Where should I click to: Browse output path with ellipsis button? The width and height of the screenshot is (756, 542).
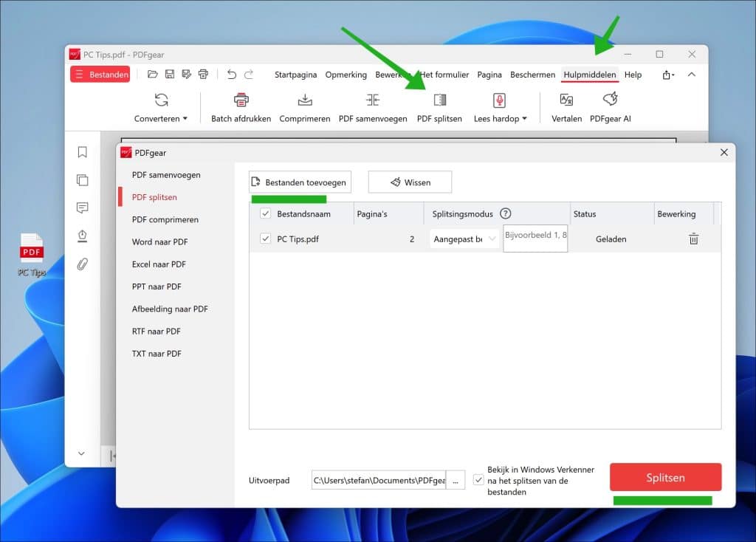pos(456,480)
